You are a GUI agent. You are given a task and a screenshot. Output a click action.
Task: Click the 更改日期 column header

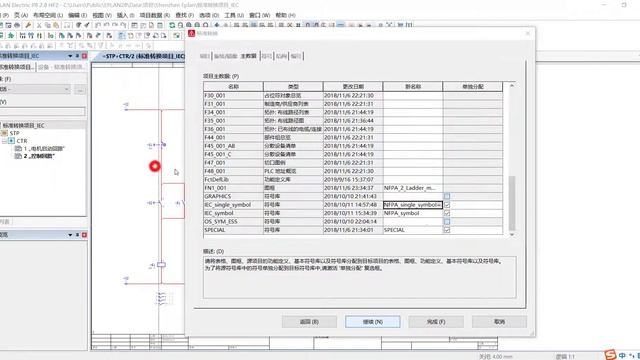coord(353,87)
